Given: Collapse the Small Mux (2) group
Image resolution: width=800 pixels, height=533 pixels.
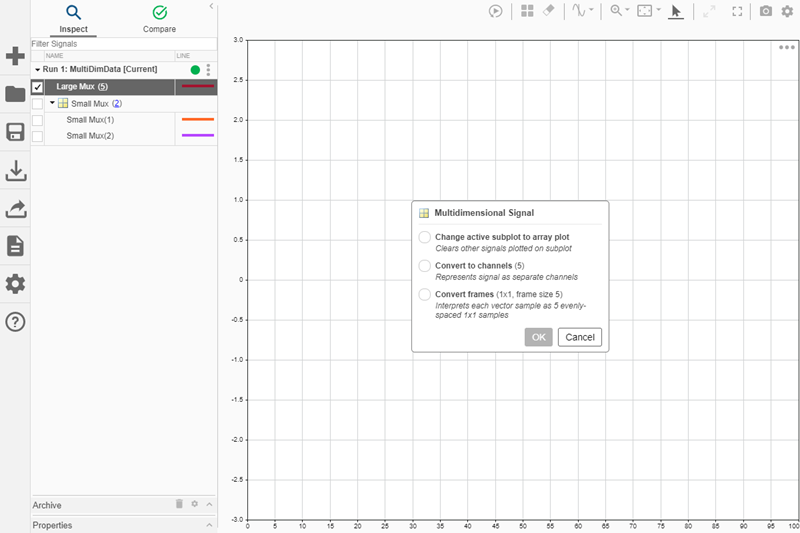Looking at the screenshot, I should (x=52, y=103).
